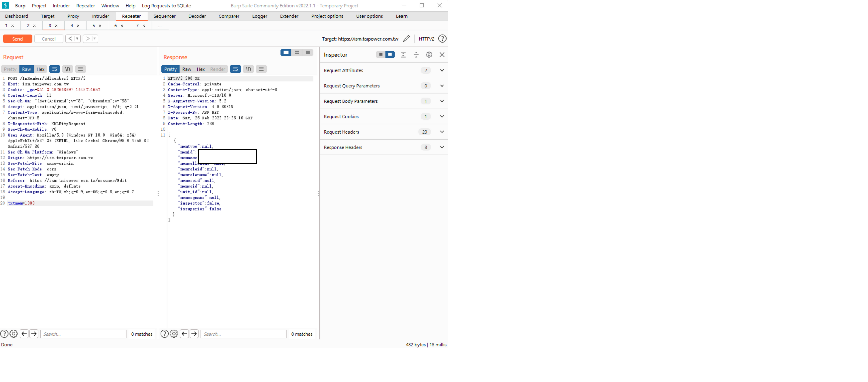Close Repeater tab 1
Image resolution: width=868 pixels, height=382 pixels.
[x=13, y=26]
